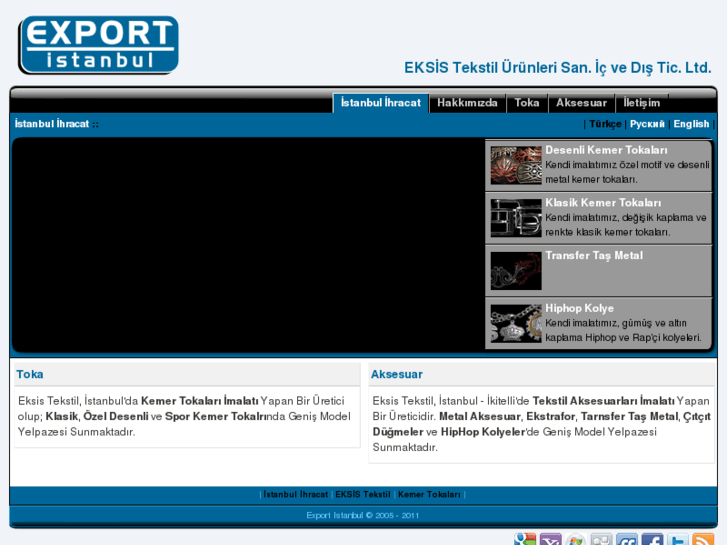Screen dimensions: 727x545
Task: Open Desenli Kemer Tokaları thumbnail
Action: tap(516, 166)
